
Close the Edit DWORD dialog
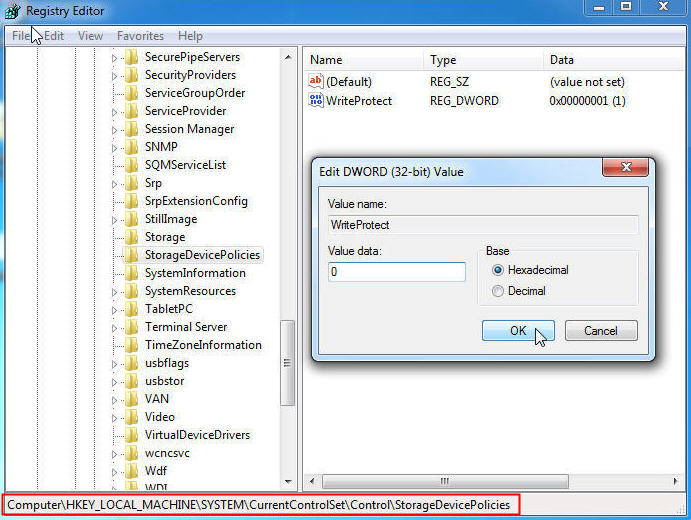click(x=625, y=167)
